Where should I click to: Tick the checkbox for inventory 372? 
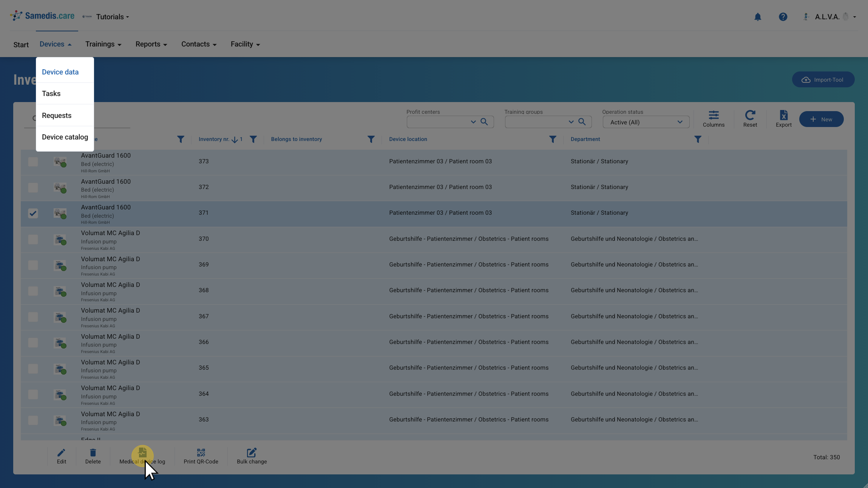pyautogui.click(x=33, y=187)
